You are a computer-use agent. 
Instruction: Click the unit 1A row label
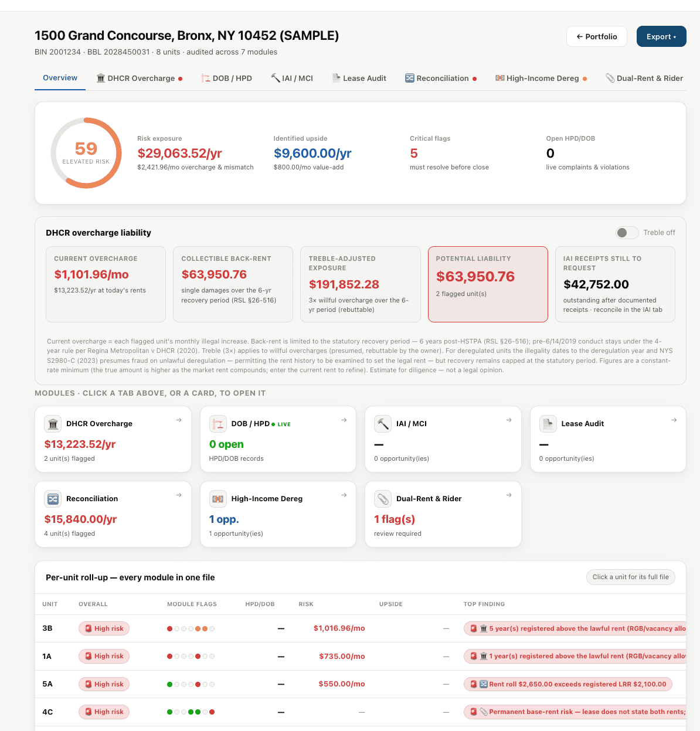click(x=47, y=656)
